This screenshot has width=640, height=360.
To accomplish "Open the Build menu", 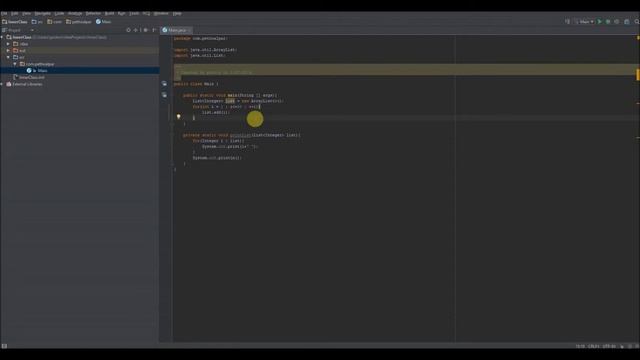I will pyautogui.click(x=109, y=13).
